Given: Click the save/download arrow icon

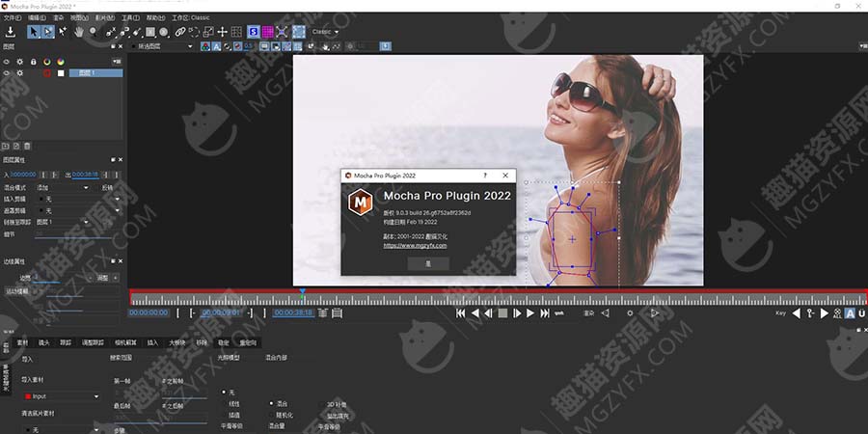Looking at the screenshot, I should tap(10, 32).
